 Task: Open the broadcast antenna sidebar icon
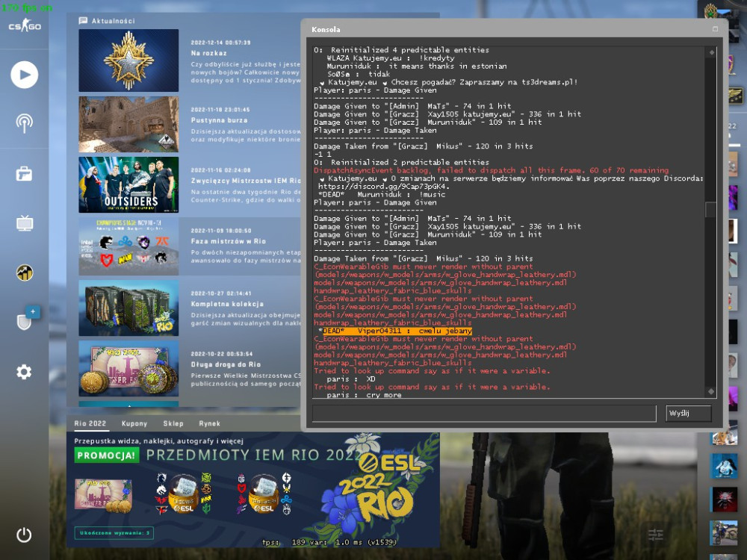click(25, 123)
